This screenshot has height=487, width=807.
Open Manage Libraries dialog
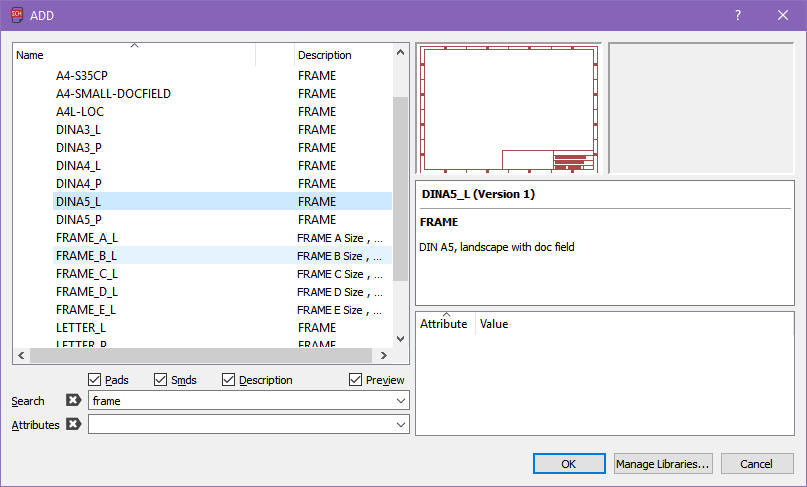[x=662, y=464]
